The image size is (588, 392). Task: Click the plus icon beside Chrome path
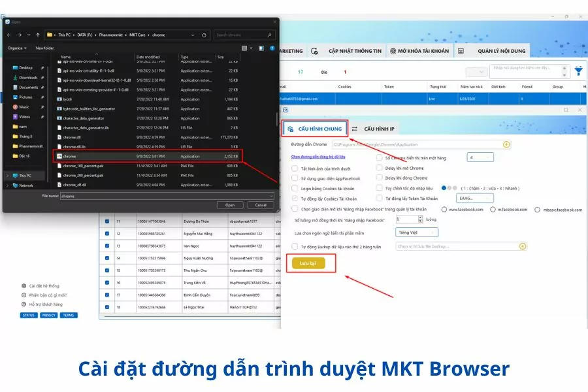[506, 144]
